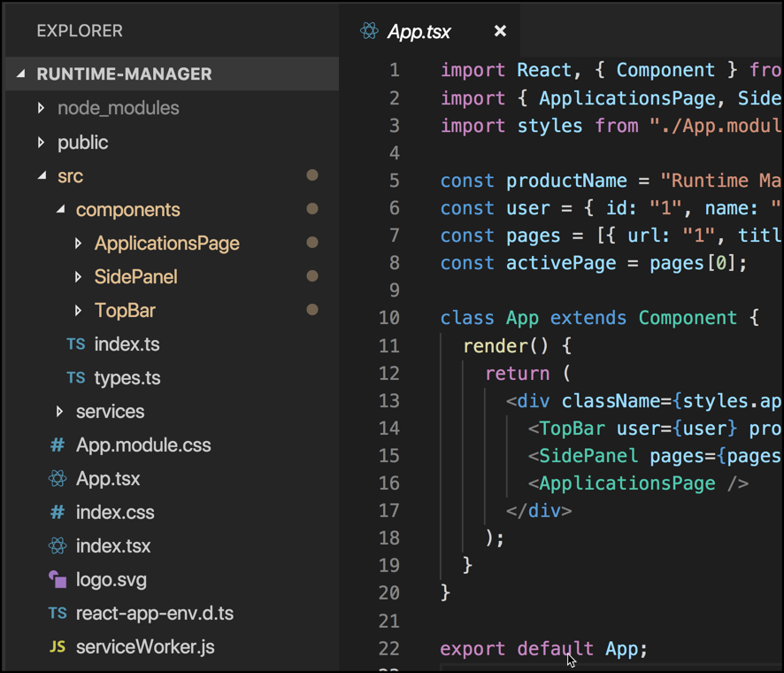Open App.module.css file
Image resolution: width=784 pixels, height=673 pixels.
tap(143, 445)
